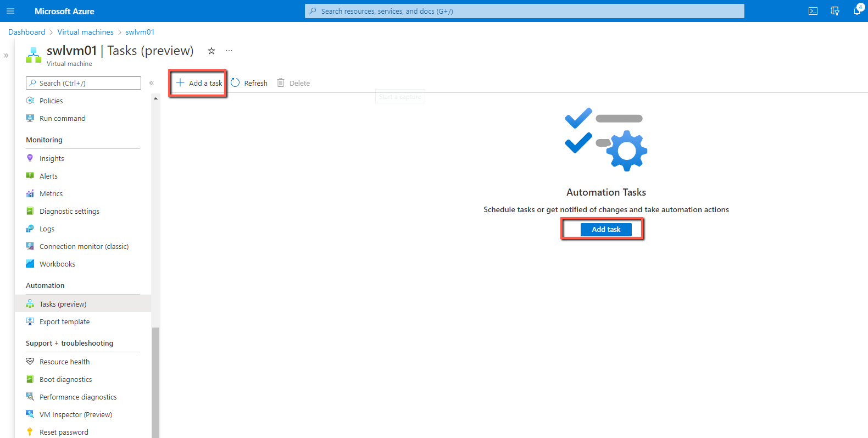
Task: Click swlvm01 breadcrumb link
Action: pyautogui.click(x=140, y=32)
